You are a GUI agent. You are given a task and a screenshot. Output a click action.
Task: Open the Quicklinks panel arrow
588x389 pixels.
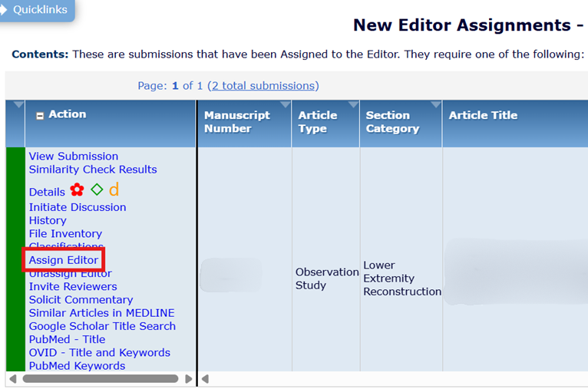coord(5,10)
